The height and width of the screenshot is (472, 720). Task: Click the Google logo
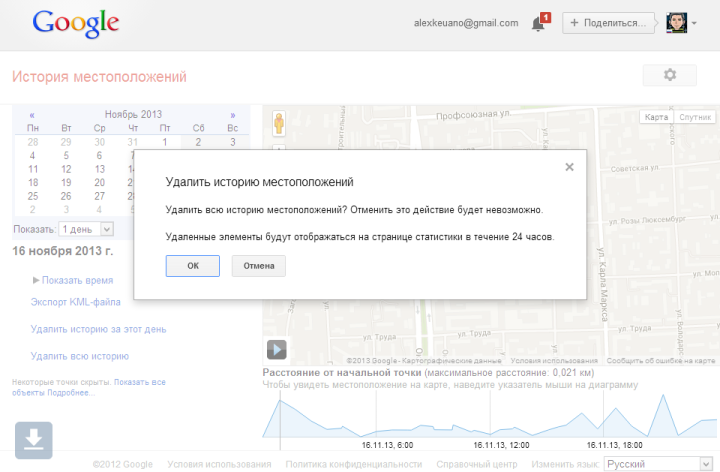(x=75, y=24)
